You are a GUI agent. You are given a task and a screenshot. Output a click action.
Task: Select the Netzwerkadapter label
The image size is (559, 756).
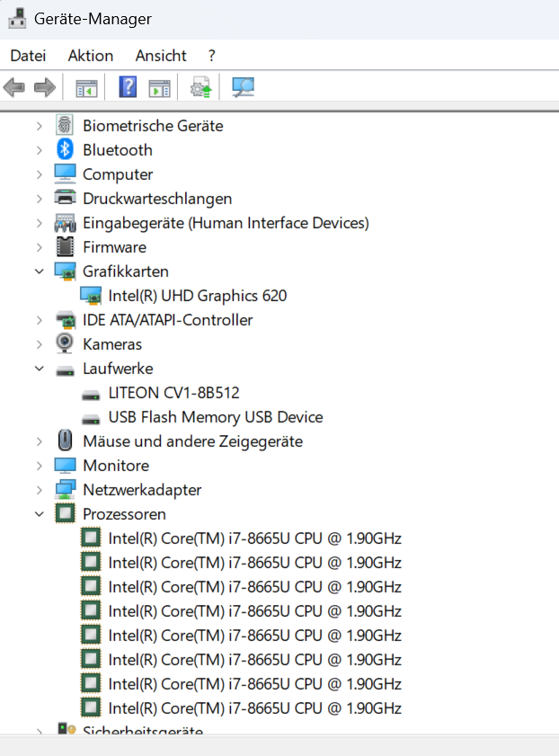click(x=142, y=490)
